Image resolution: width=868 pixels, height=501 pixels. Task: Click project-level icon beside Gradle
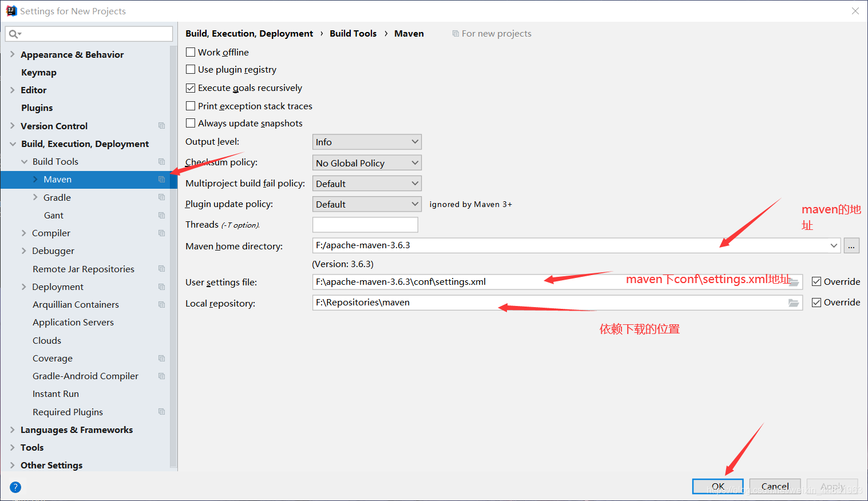162,197
